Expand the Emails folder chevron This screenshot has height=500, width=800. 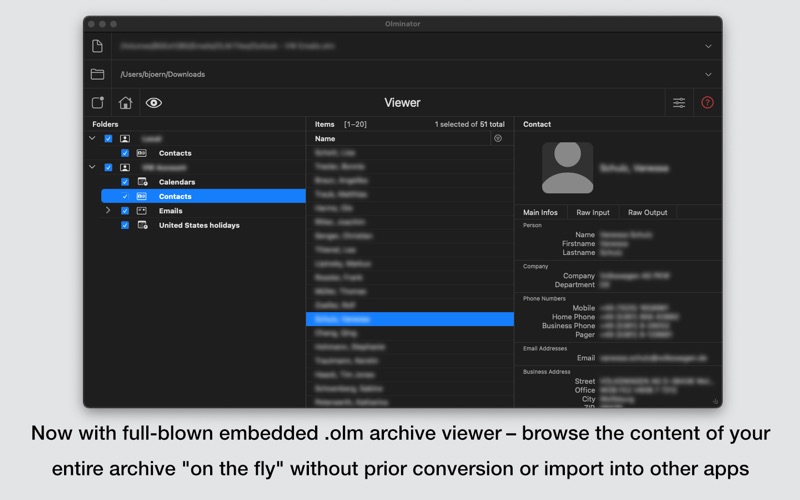tap(108, 210)
